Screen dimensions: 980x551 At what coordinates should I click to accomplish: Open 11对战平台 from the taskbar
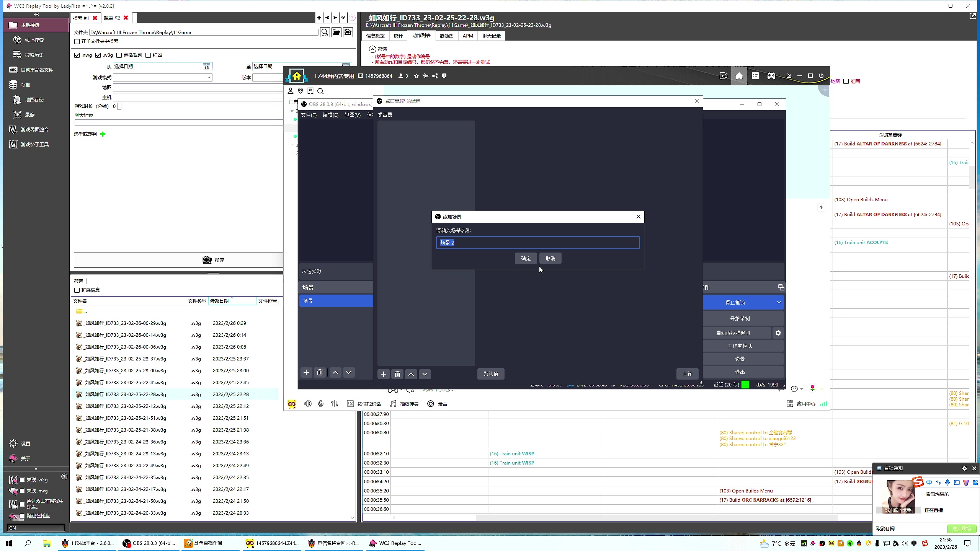tap(88, 543)
